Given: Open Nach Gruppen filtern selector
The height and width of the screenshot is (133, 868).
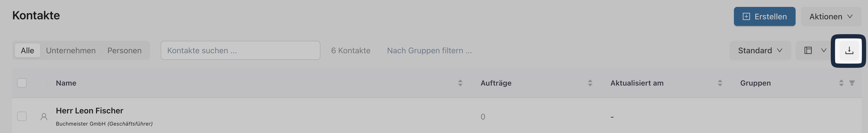Looking at the screenshot, I should [x=429, y=50].
